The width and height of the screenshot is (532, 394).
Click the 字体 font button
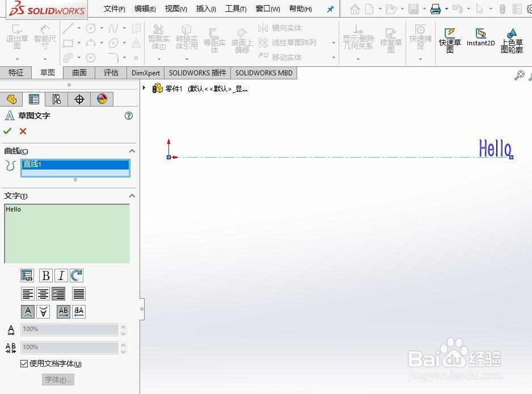click(58, 379)
